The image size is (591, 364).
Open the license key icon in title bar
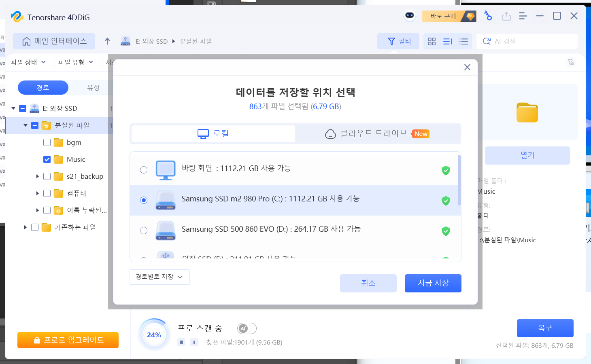click(488, 16)
